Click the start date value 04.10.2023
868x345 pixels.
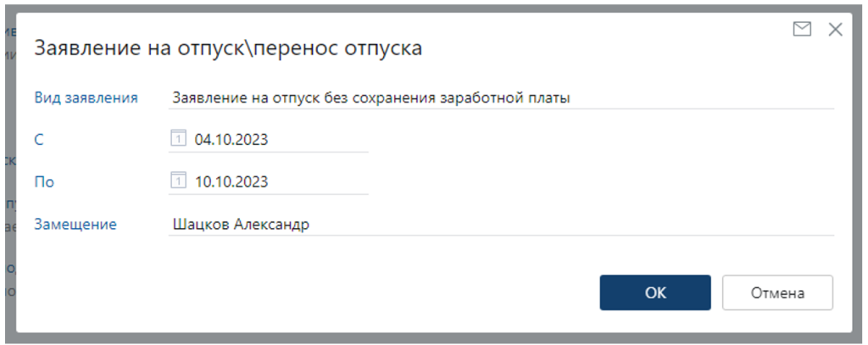231,140
